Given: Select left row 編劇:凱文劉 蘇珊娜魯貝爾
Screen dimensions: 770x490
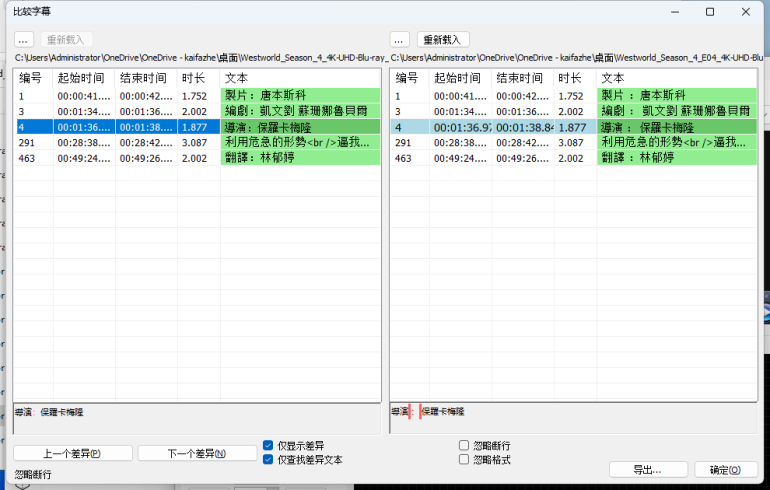Looking at the screenshot, I should point(197,111).
